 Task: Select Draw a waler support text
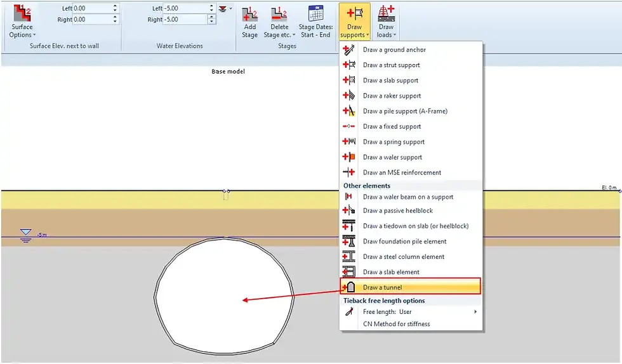click(x=392, y=157)
